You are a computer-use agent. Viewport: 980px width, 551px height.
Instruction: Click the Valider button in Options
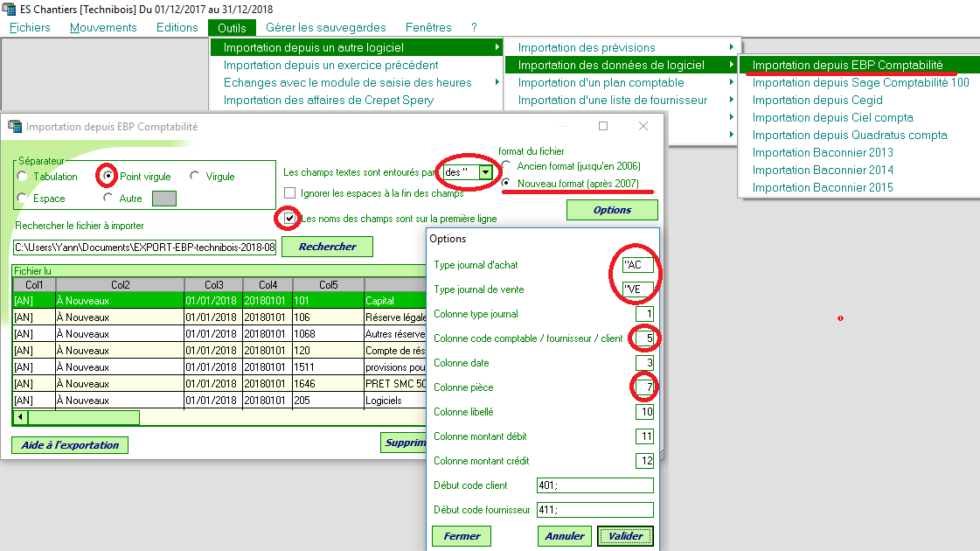click(x=625, y=536)
